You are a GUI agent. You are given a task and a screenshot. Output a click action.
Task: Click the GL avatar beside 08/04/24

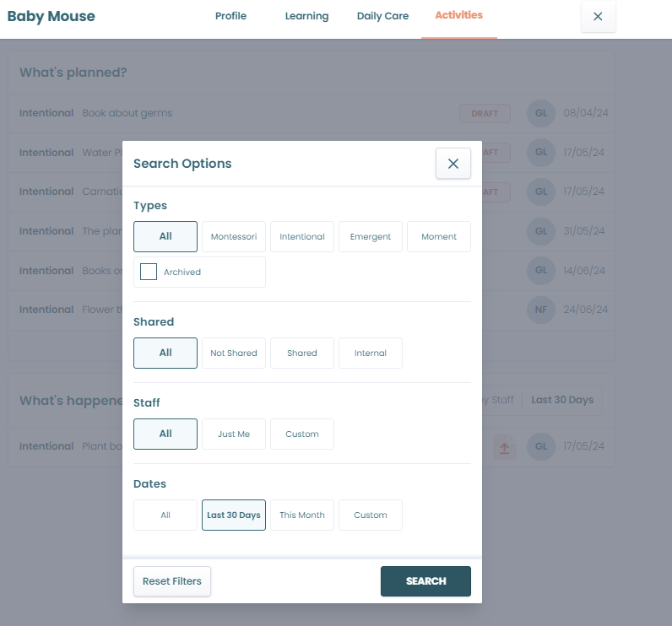(541, 113)
